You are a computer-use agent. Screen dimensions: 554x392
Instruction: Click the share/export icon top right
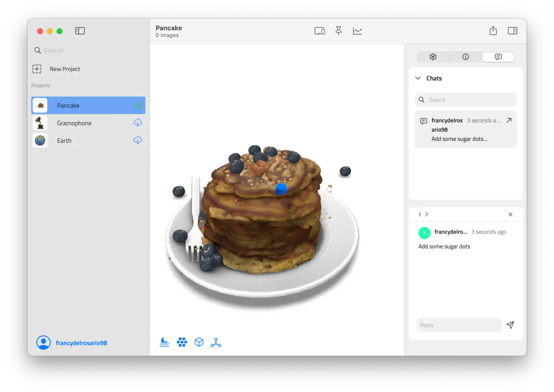click(x=493, y=30)
